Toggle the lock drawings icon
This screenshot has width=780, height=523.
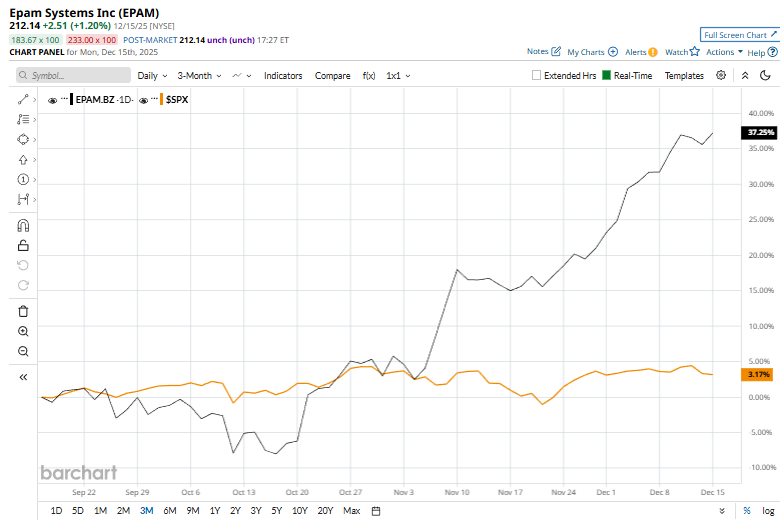click(23, 245)
